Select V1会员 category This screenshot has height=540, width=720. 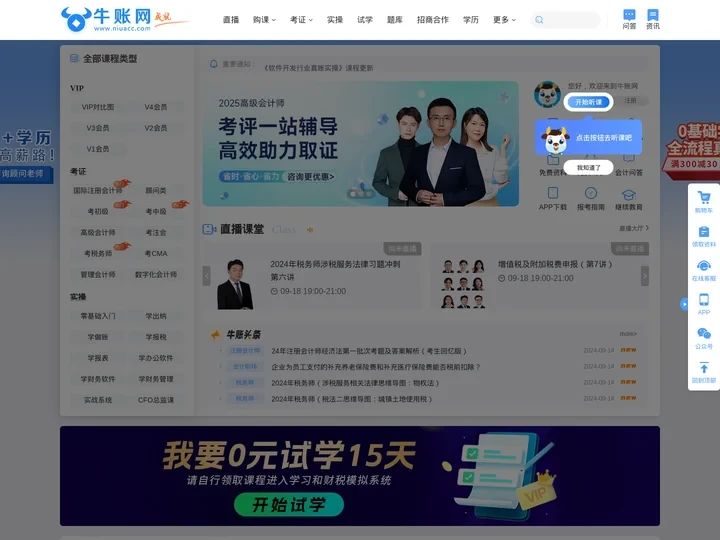pyautogui.click(x=98, y=149)
